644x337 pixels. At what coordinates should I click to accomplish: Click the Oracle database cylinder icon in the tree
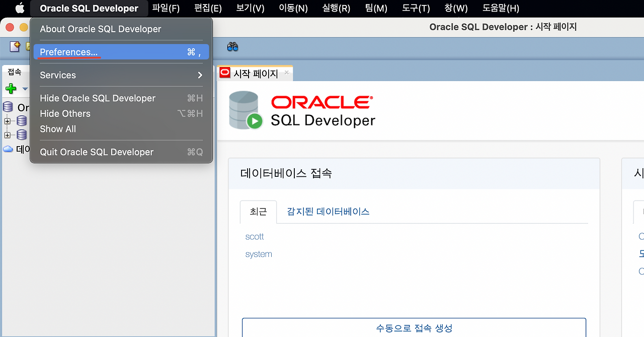(x=7, y=107)
